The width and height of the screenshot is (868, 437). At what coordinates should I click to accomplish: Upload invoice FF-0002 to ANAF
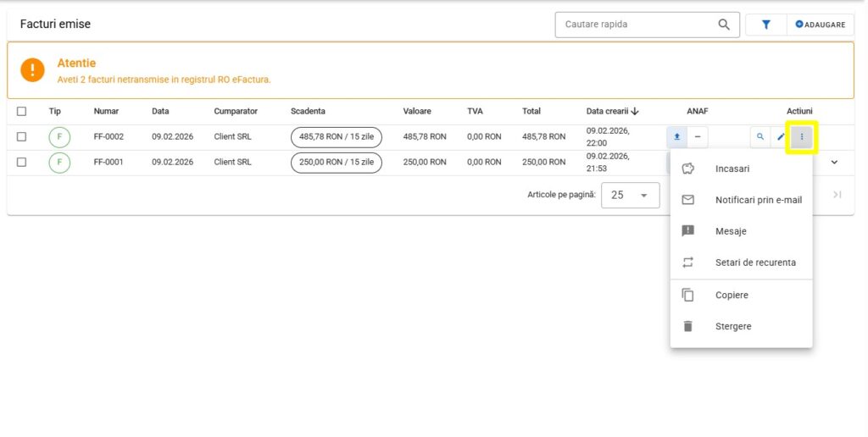point(676,136)
